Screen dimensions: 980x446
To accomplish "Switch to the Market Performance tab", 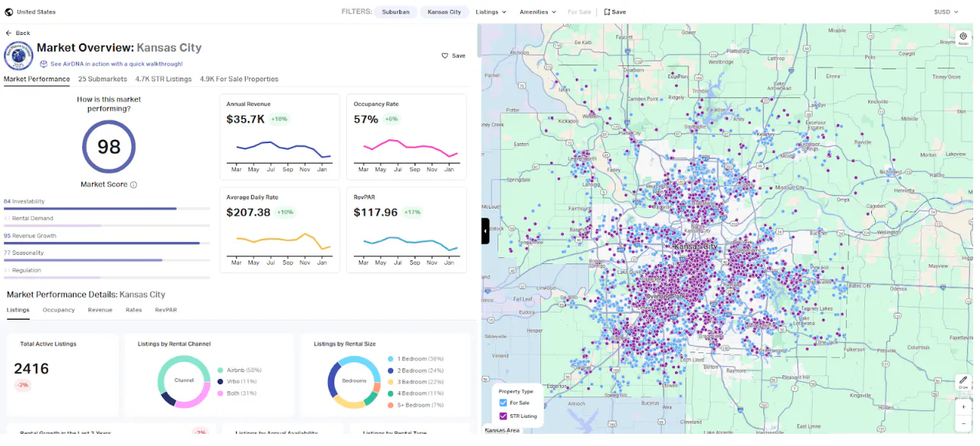I will 37,79.
